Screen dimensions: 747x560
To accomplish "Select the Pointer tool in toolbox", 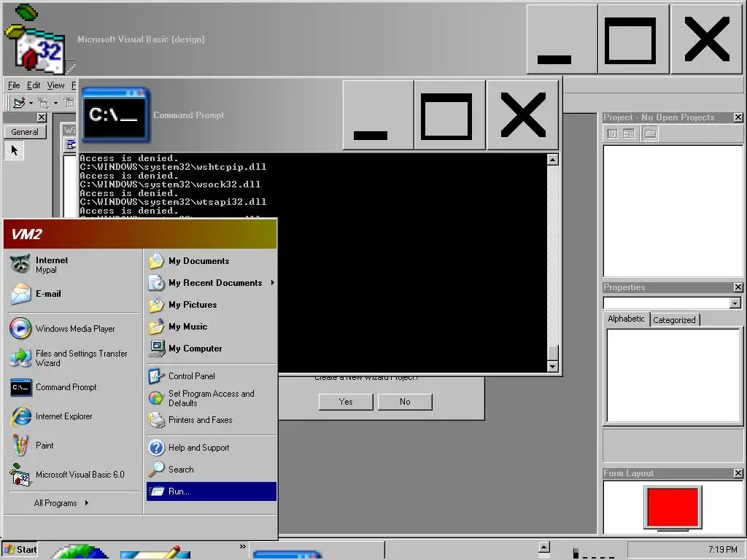I will 14,150.
